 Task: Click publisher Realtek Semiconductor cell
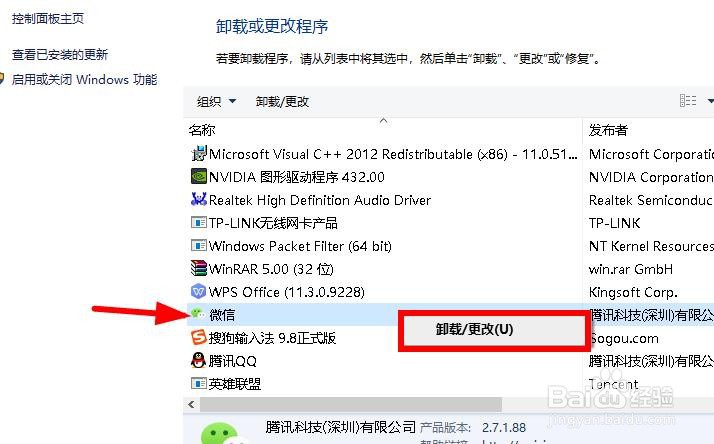pyautogui.click(x=651, y=200)
